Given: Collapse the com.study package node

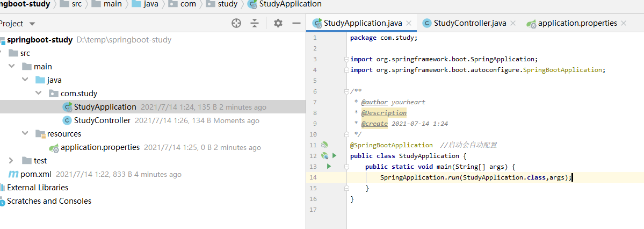Looking at the screenshot, I should [39, 94].
